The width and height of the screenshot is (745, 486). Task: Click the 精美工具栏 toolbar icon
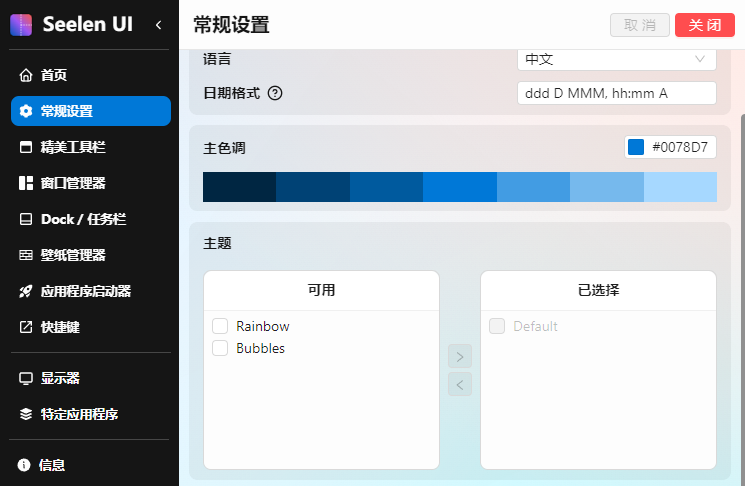pos(26,147)
